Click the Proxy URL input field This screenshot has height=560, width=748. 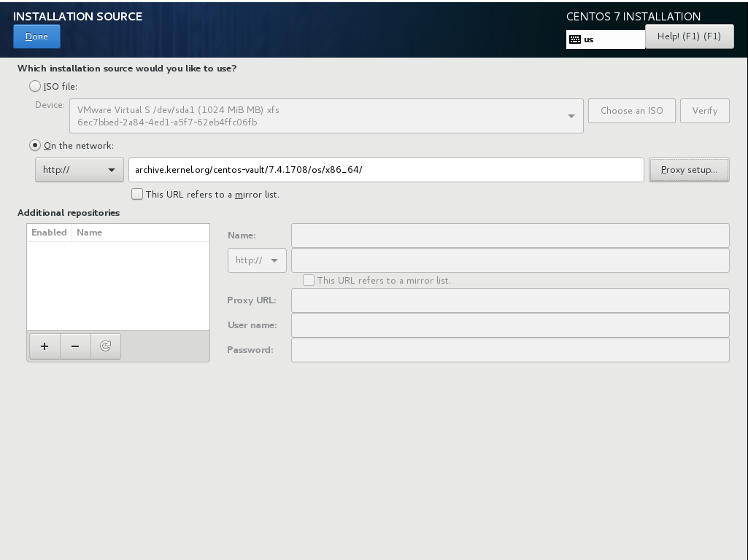510,300
